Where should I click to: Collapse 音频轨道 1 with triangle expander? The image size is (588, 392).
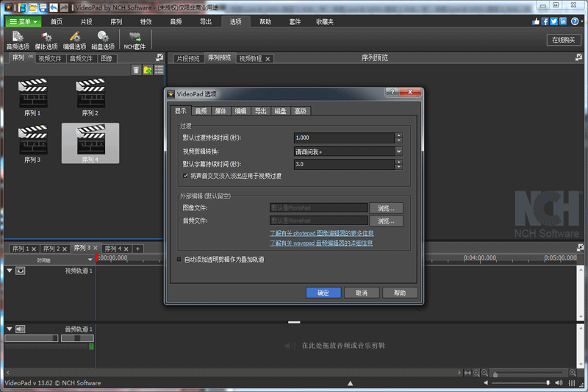[x=10, y=329]
